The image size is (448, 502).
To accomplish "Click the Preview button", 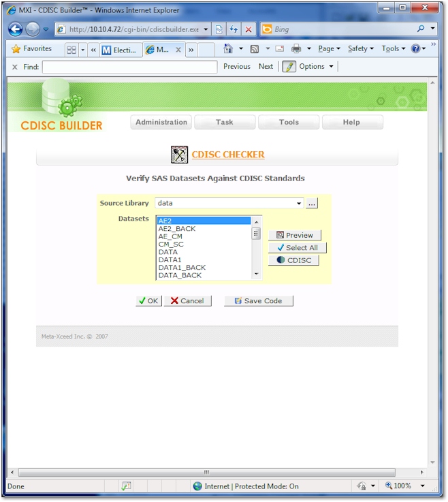I will pyautogui.click(x=294, y=235).
